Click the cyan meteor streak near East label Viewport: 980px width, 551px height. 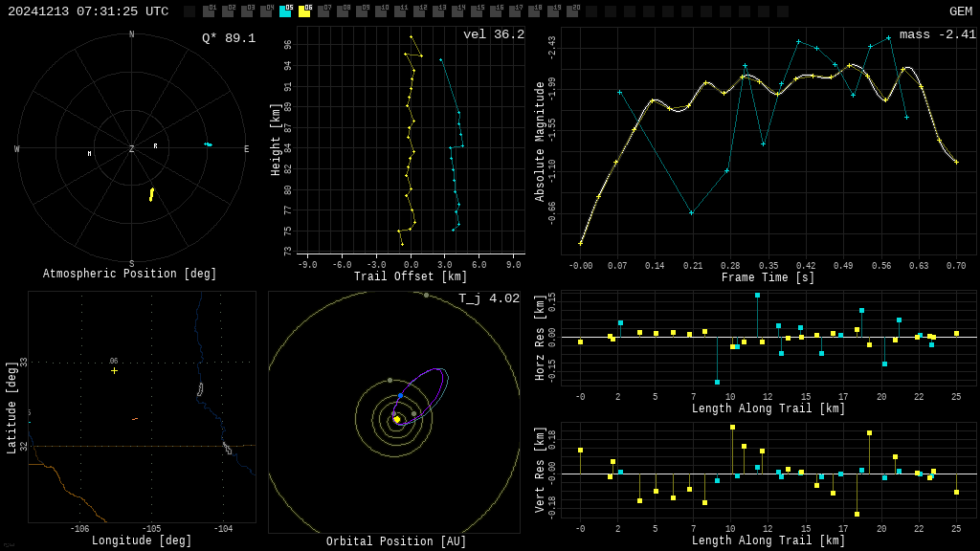(208, 144)
